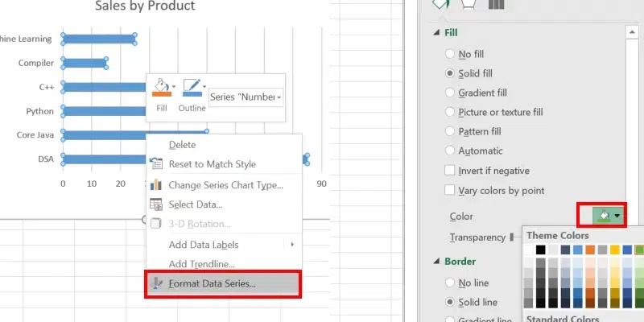
Task: Click the Fill paint bucket icon in mini toolbar
Action: (x=161, y=87)
